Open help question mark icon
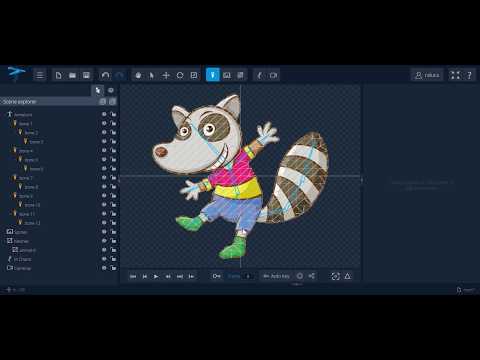This screenshot has height=360, width=480. pyautogui.click(x=469, y=75)
